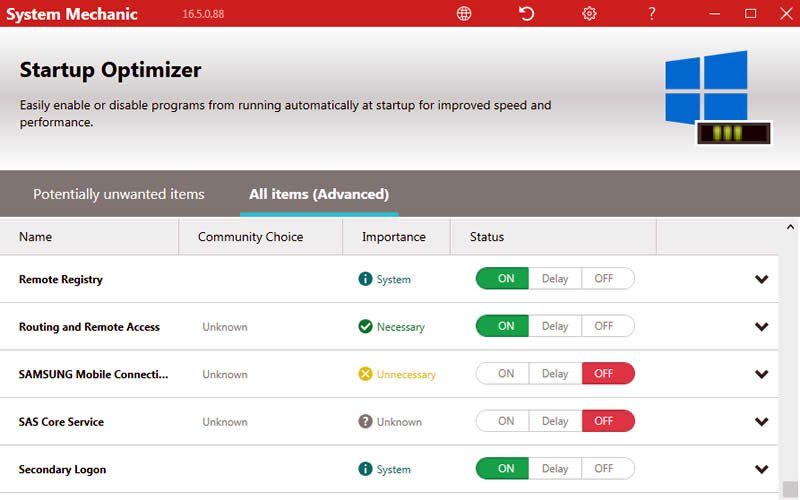Click the Unnecessary X icon for SAMSUNG Mobile
The height and width of the screenshot is (500, 800).
point(365,374)
